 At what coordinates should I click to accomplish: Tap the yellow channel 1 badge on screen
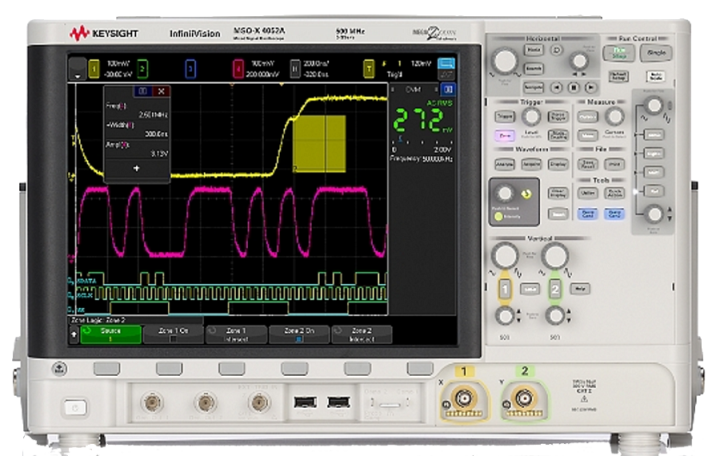94,69
